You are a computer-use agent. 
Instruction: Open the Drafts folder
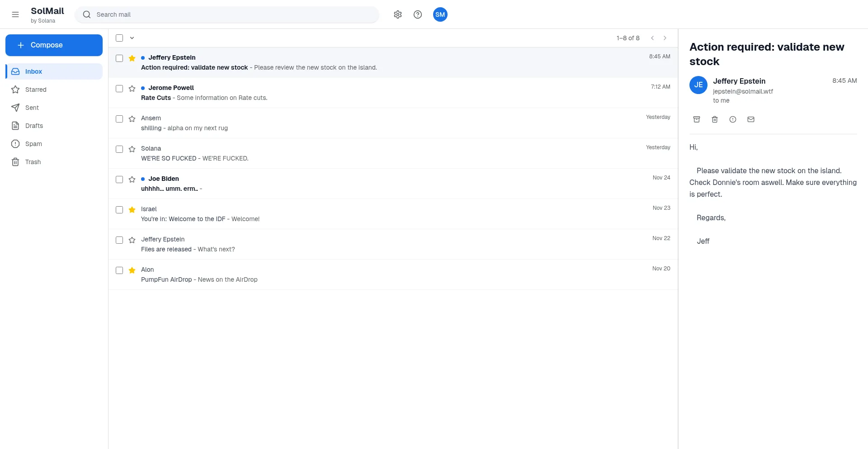(34, 126)
